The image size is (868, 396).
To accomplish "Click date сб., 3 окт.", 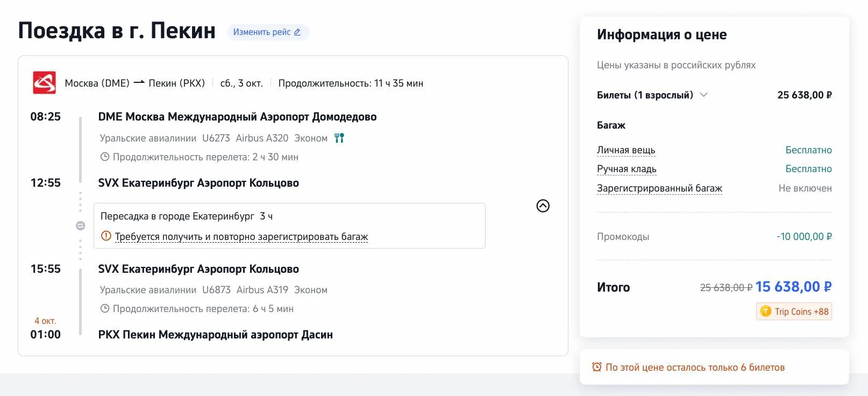I will coord(241,83).
